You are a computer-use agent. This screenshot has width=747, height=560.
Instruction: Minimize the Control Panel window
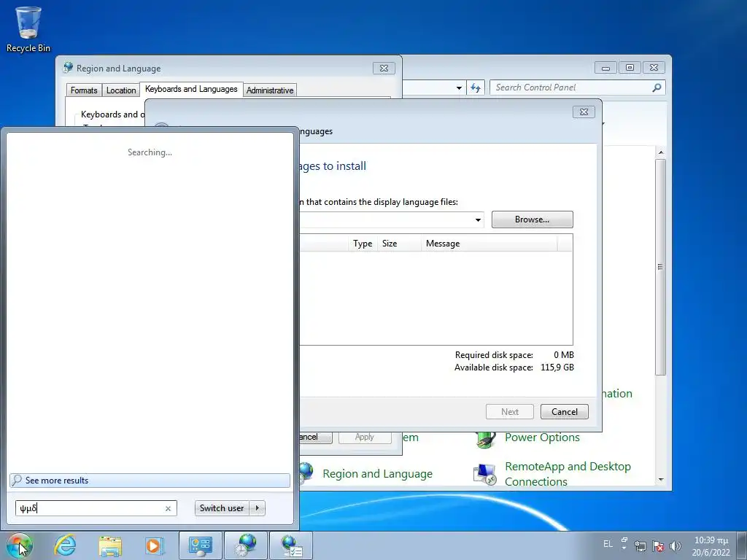[x=605, y=68]
